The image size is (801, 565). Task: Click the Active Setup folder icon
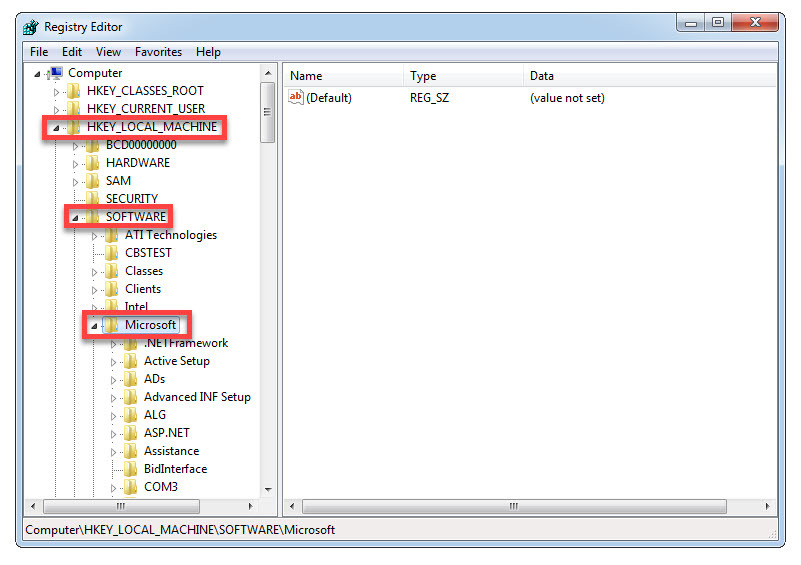click(131, 361)
